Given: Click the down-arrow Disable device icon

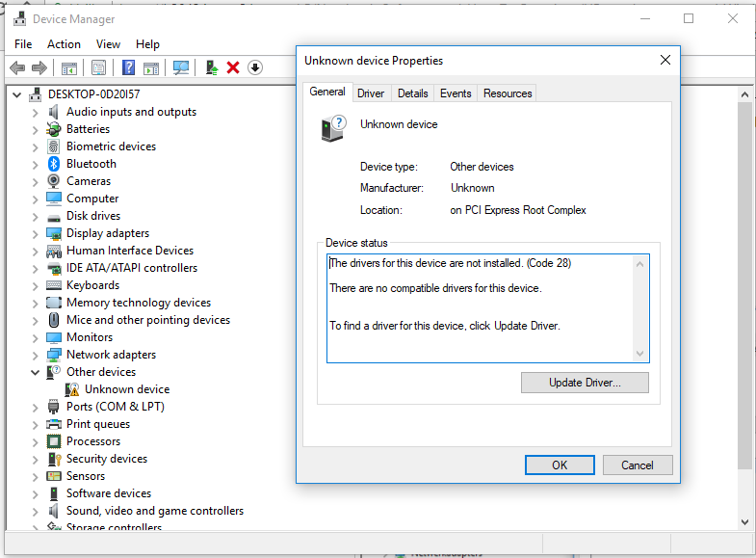Looking at the screenshot, I should pos(255,67).
